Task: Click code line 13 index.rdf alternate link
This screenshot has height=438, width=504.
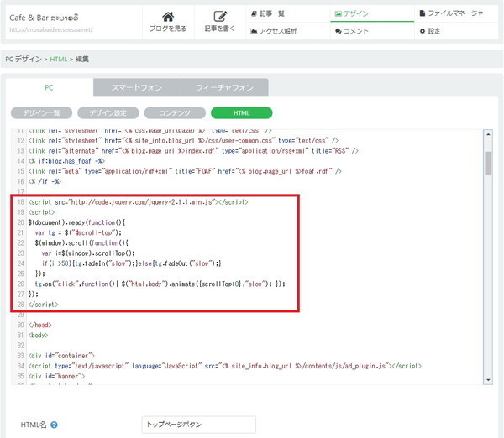Action: (193, 151)
